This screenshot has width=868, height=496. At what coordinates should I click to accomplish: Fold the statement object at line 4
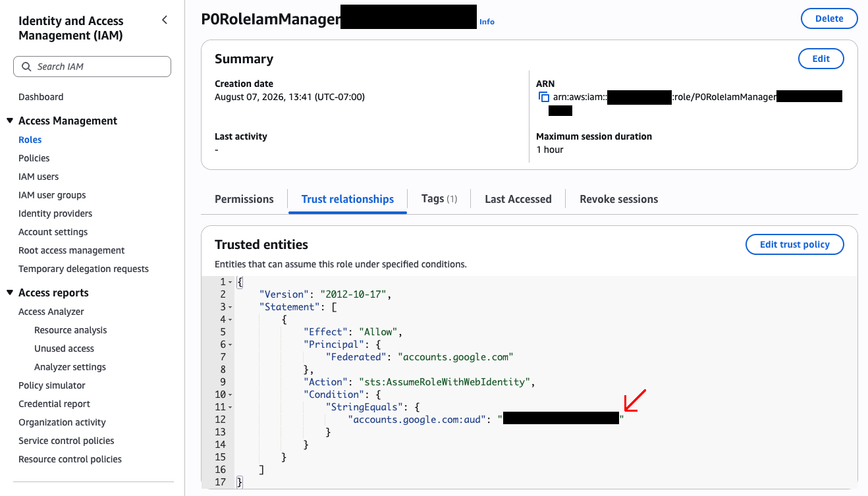coord(231,319)
